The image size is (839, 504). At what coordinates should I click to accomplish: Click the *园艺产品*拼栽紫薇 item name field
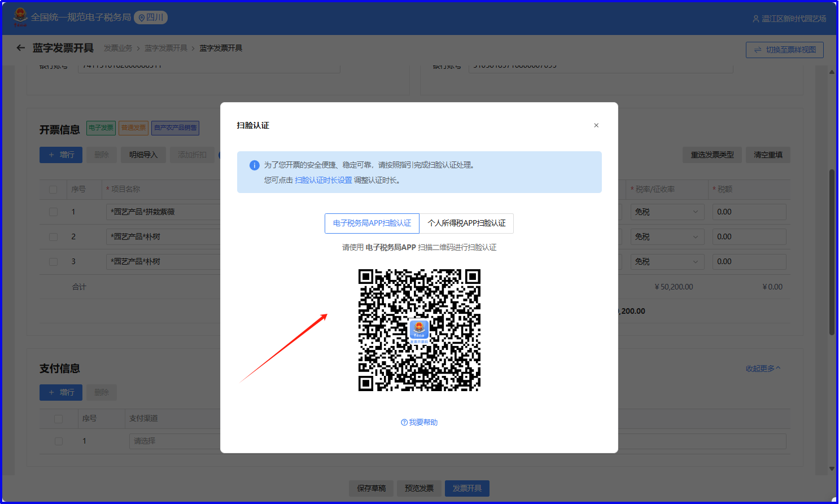tap(163, 212)
